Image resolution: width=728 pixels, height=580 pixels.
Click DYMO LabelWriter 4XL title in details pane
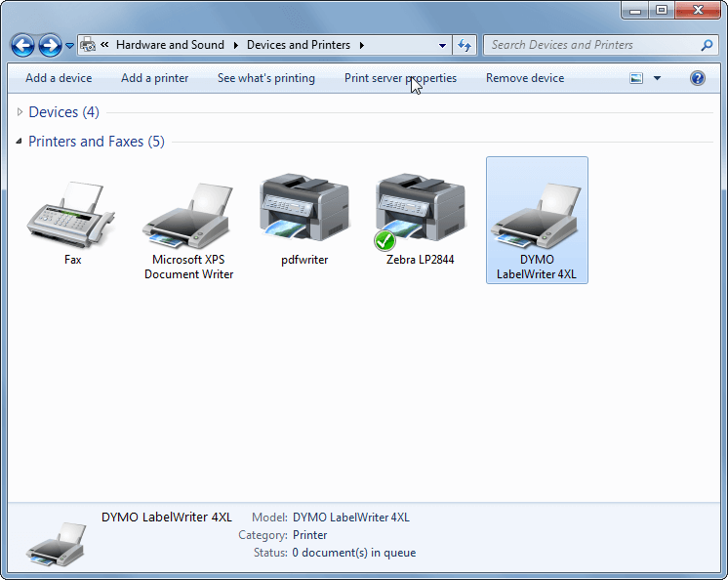(x=167, y=518)
